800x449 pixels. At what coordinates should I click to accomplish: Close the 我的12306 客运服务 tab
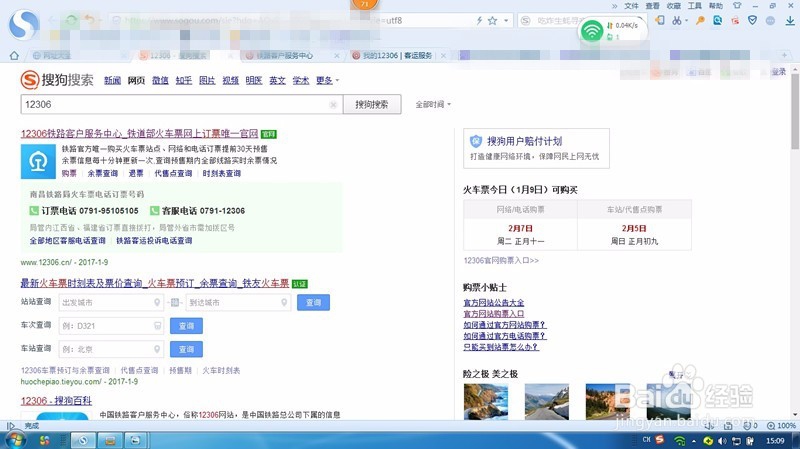(443, 56)
